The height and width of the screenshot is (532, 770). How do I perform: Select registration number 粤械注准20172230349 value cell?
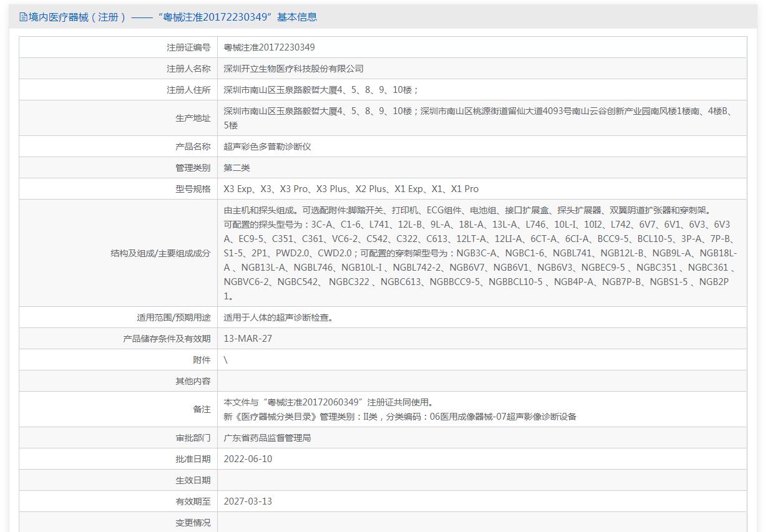(482, 47)
